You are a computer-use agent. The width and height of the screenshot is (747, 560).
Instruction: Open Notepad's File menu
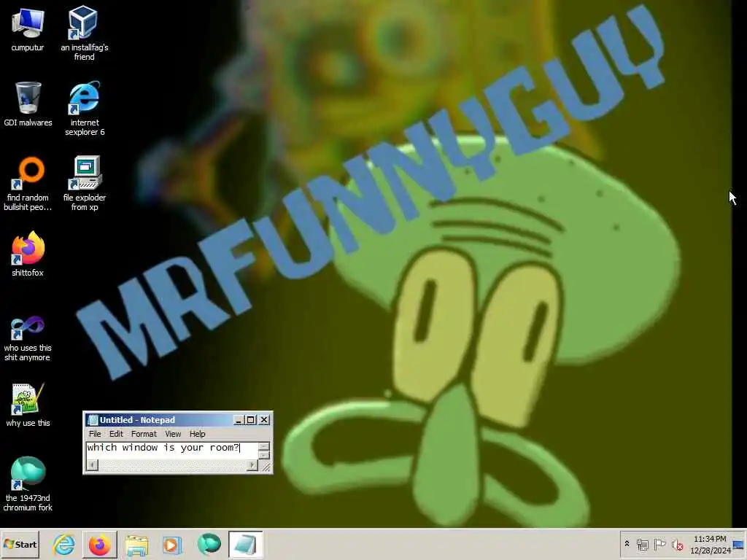pos(95,434)
